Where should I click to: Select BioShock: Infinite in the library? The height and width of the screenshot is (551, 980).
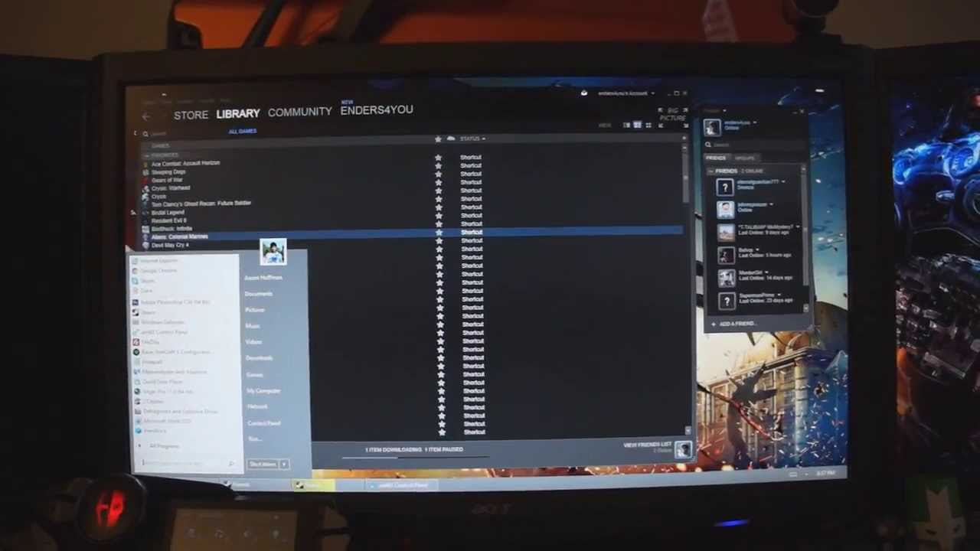(171, 228)
